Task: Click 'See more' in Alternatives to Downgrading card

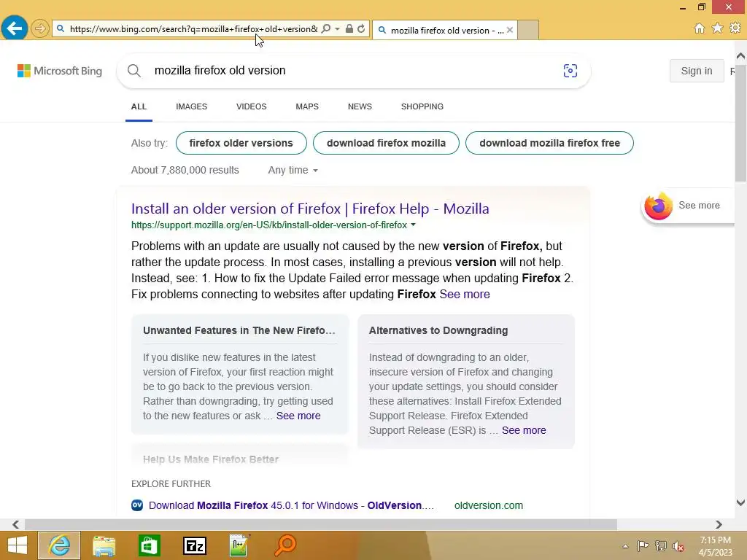Action: [x=524, y=430]
